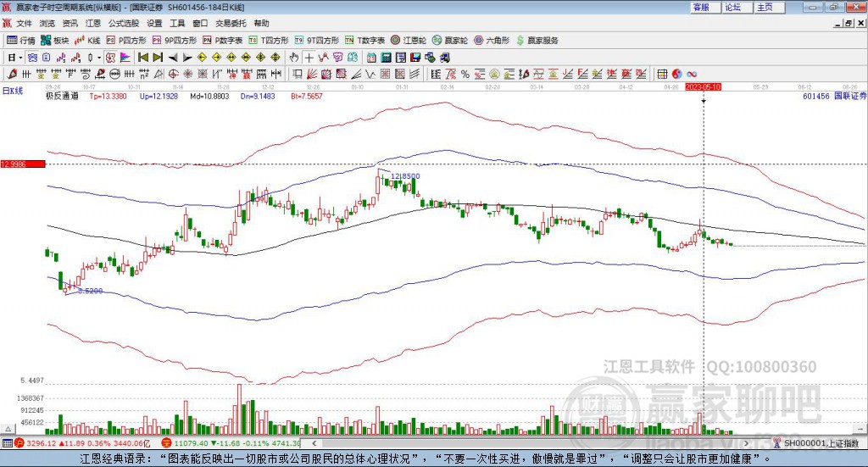Image resolution: width=868 pixels, height=467 pixels.
Task: Launch the 赢家轮 wheel tool
Action: [x=450, y=41]
